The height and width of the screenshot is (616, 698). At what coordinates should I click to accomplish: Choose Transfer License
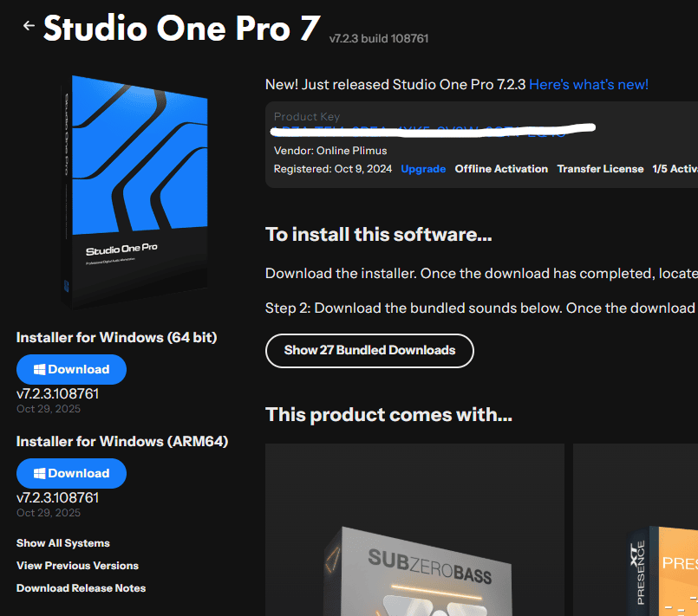point(600,169)
